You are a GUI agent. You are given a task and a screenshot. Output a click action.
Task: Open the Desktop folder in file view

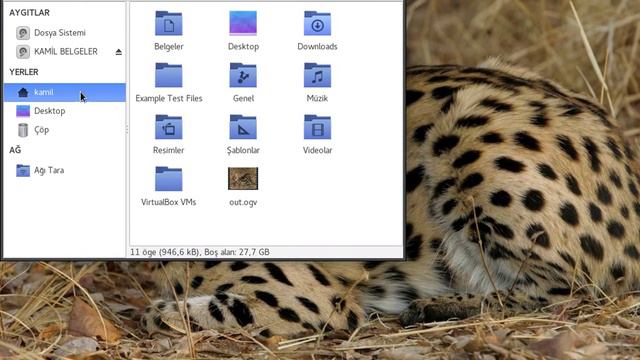pos(243,23)
